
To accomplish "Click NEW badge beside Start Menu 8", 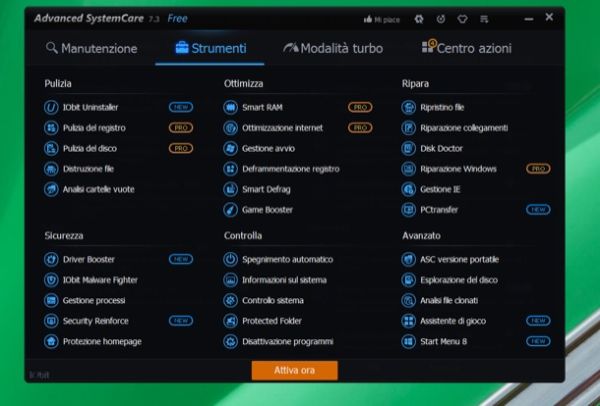I will [538, 341].
